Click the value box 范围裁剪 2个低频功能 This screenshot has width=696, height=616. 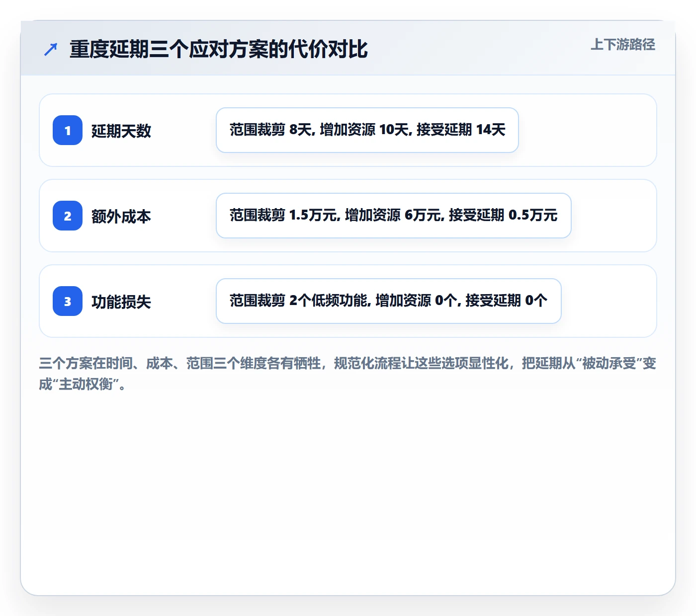389,301
